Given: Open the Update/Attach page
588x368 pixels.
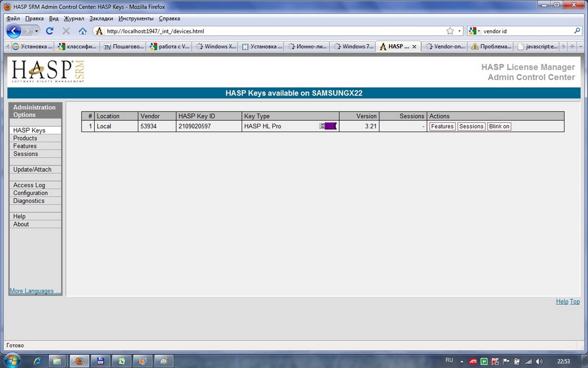Looking at the screenshot, I should pos(35,170).
